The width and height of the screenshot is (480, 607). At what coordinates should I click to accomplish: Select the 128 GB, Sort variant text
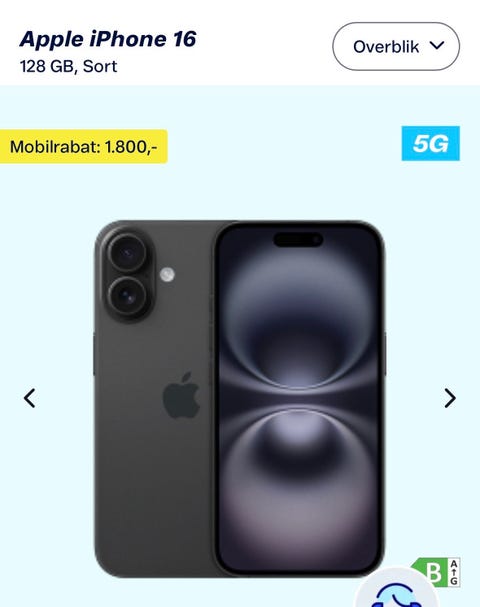tap(68, 66)
